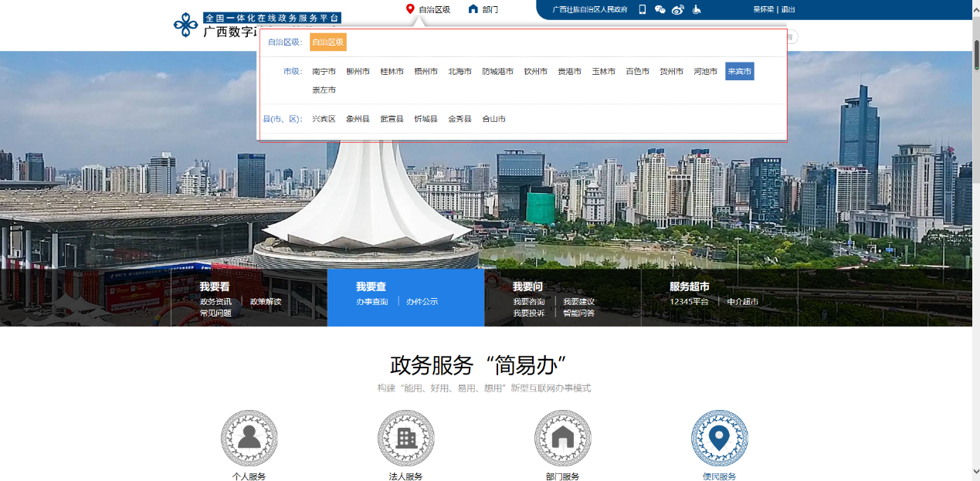
Task: Open the 办事查询 item under 我要查
Action: (372, 302)
